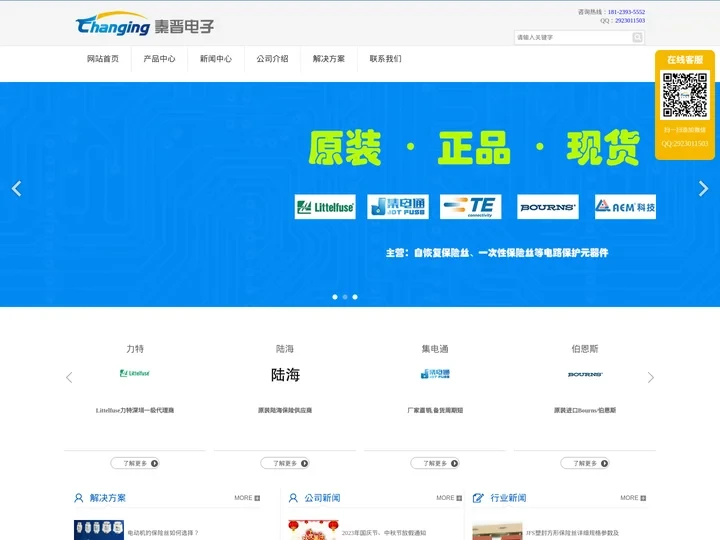Click the AEM 科技 logo in the banner

pos(625,207)
